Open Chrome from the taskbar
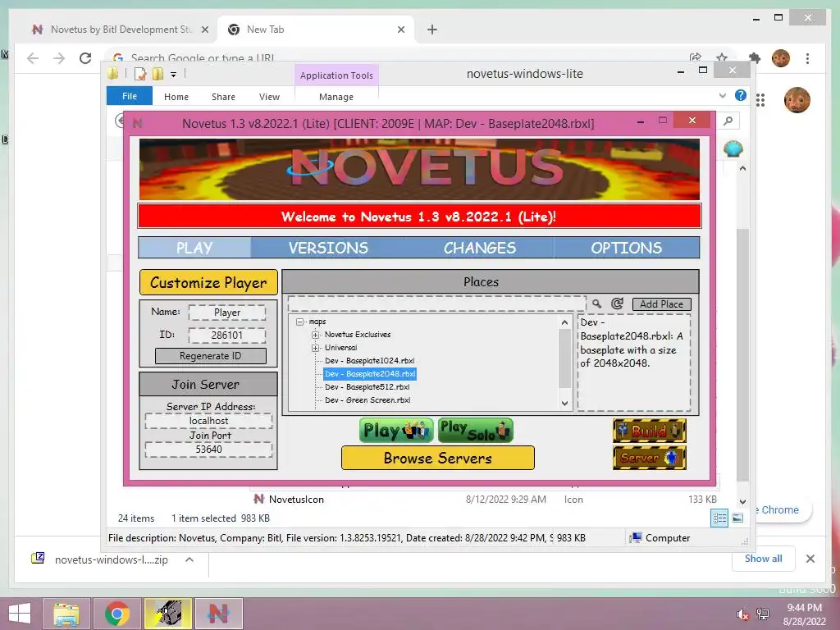The height and width of the screenshot is (630, 840). [117, 614]
